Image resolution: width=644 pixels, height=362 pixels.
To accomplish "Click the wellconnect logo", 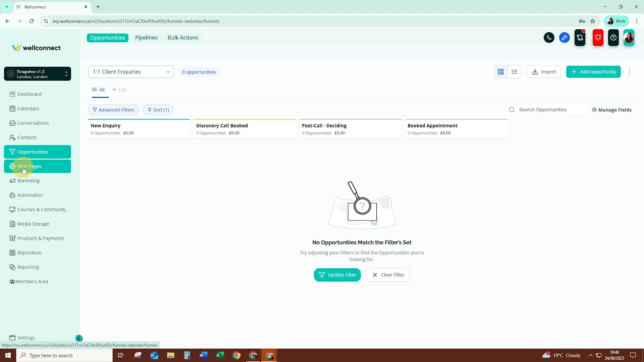I will 36,48.
